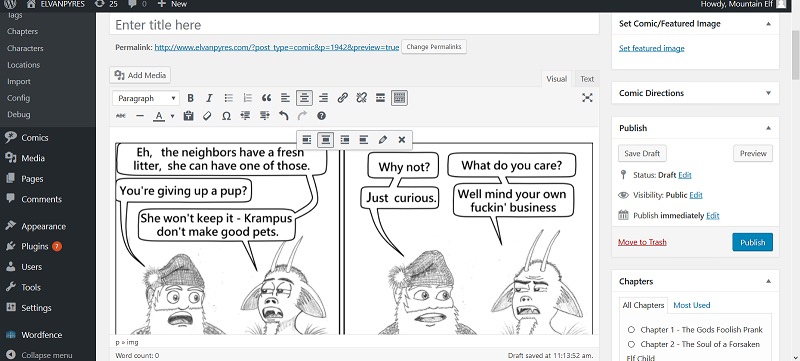Expand Comic Directions panel
This screenshot has height=361, width=800.
768,93
